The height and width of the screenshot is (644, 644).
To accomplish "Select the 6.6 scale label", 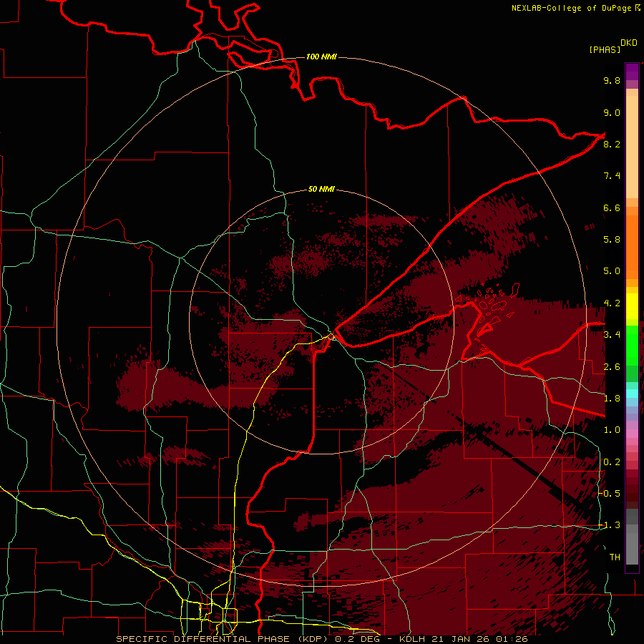I will point(612,208).
